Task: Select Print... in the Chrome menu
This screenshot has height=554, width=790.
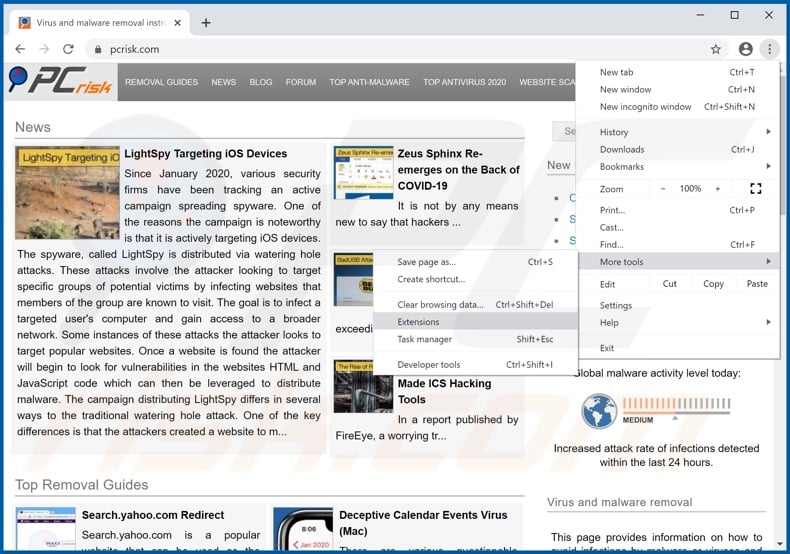Action: [x=678, y=210]
